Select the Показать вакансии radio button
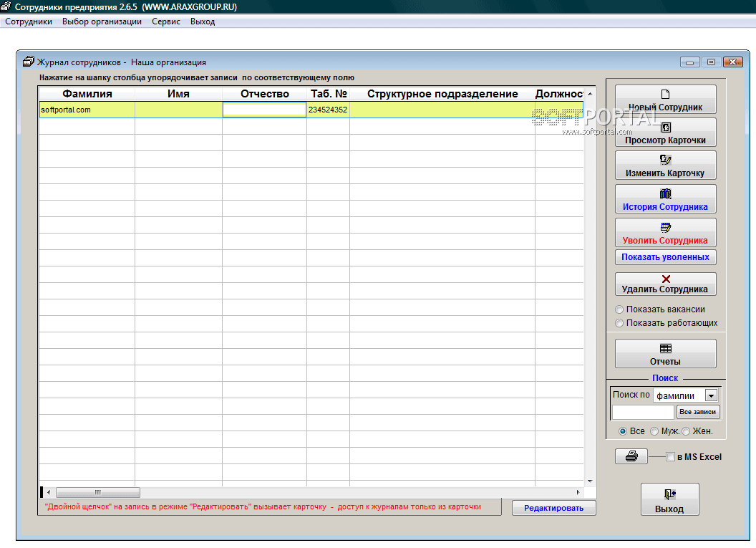This screenshot has height=548, width=756. tap(619, 309)
